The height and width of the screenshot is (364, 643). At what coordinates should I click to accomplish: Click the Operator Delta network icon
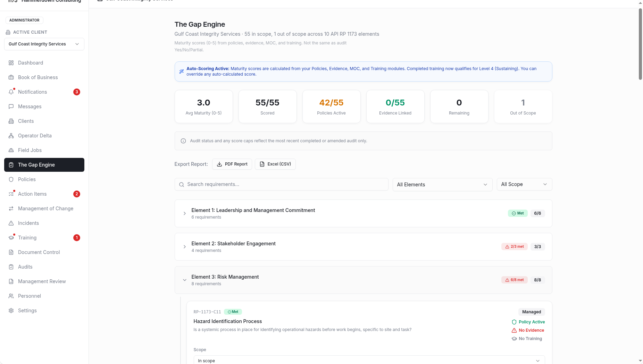(11, 136)
